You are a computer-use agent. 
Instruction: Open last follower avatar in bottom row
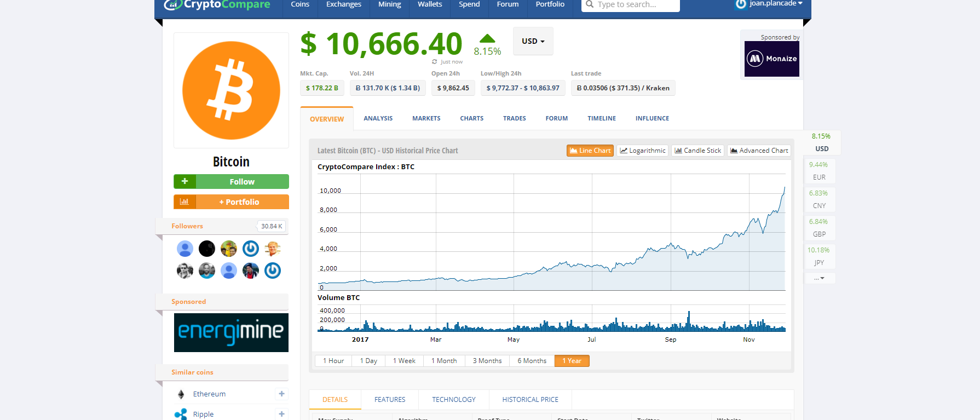point(273,271)
